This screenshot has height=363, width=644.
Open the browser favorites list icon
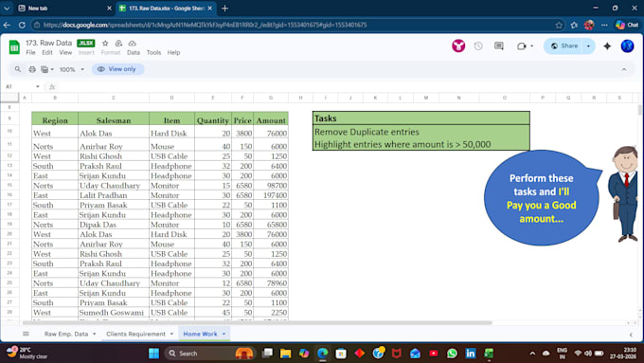(574, 25)
